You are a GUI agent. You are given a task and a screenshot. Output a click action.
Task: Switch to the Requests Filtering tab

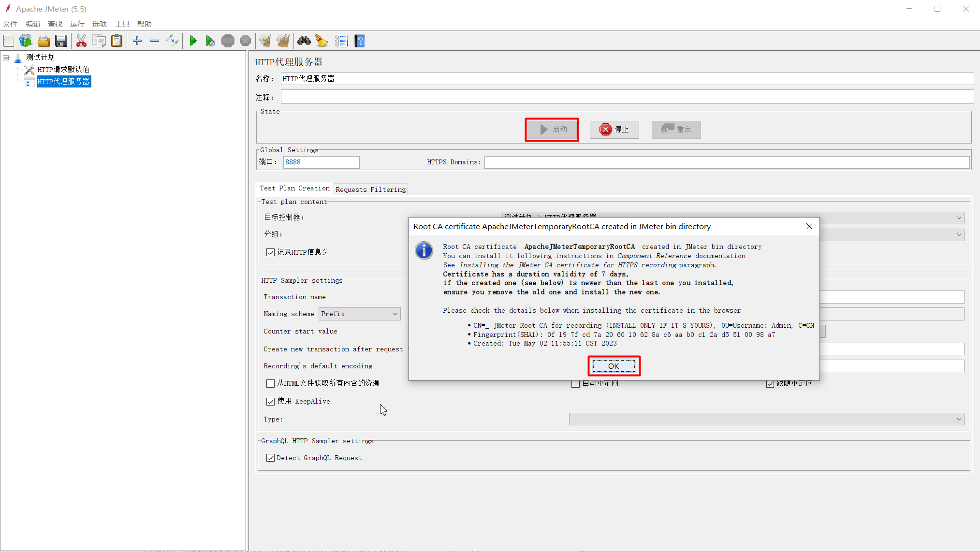371,189
